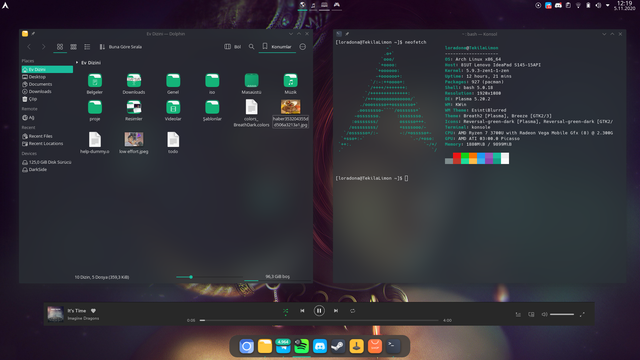Select the help-dummy.o file

(x=95, y=143)
